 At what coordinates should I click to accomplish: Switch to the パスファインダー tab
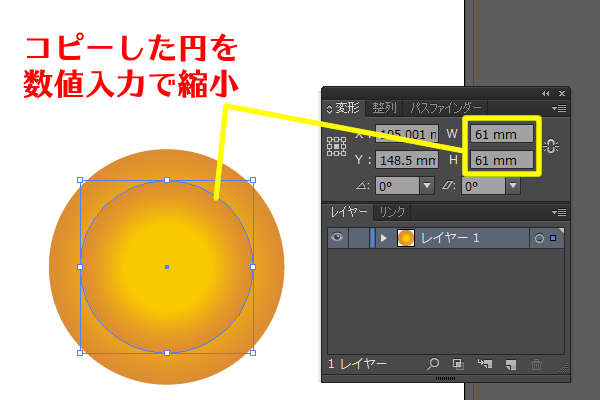click(446, 107)
